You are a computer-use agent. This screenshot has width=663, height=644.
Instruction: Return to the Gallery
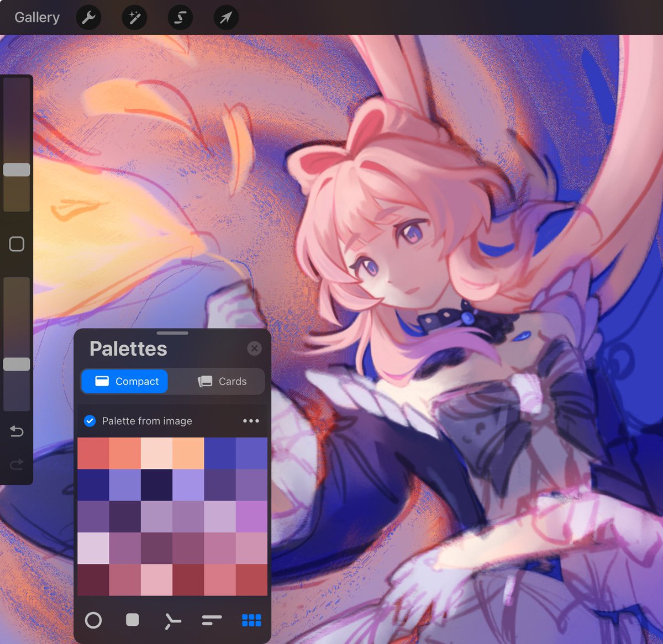pos(37,18)
